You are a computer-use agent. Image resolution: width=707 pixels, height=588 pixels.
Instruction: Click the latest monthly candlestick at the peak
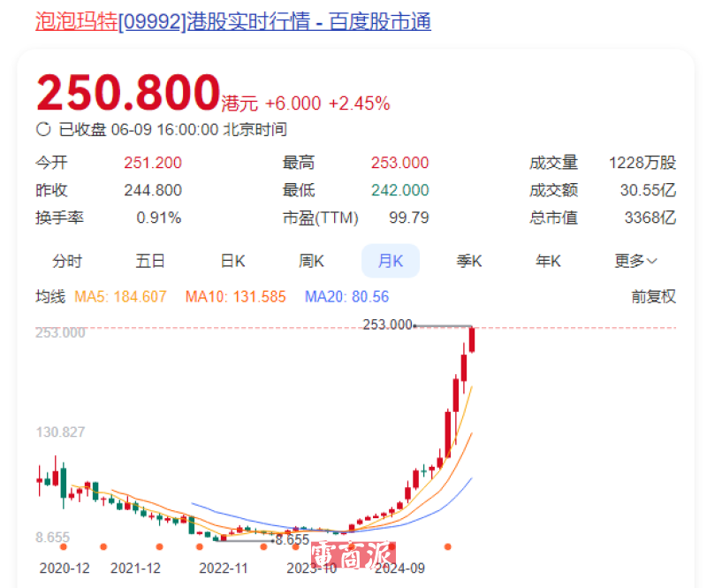[x=472, y=340]
